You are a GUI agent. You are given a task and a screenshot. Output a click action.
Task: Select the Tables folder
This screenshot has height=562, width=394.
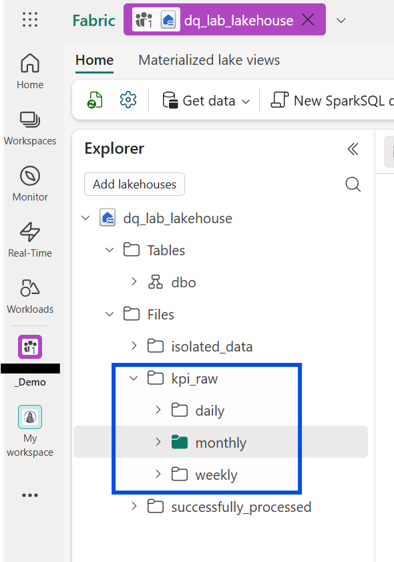[166, 250]
